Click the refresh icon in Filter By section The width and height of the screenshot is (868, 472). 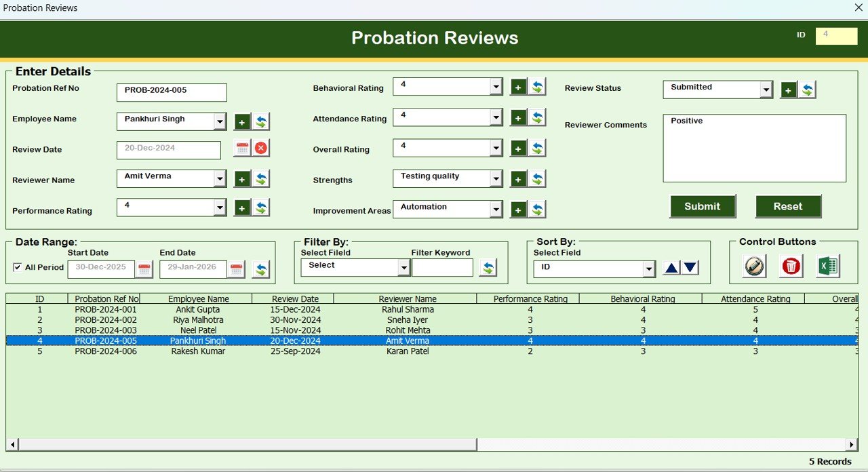488,268
